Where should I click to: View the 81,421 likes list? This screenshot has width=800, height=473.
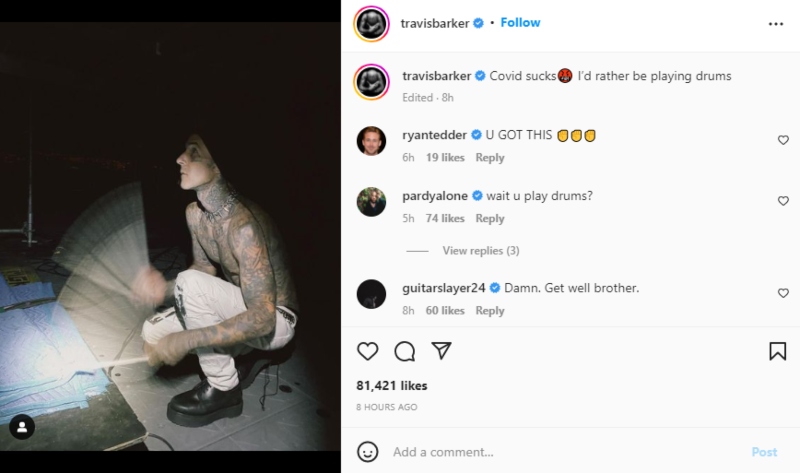click(392, 385)
